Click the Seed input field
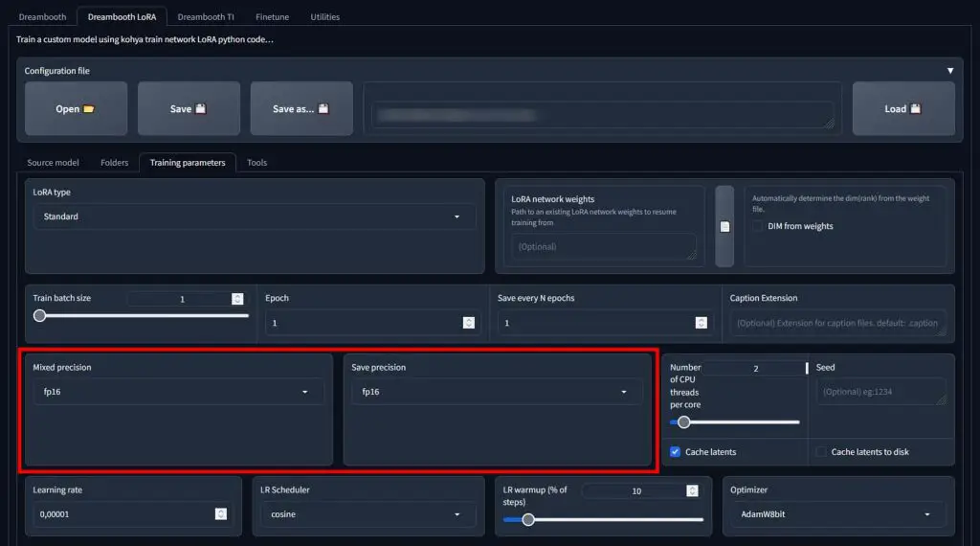This screenshot has width=980, height=546. (x=881, y=392)
